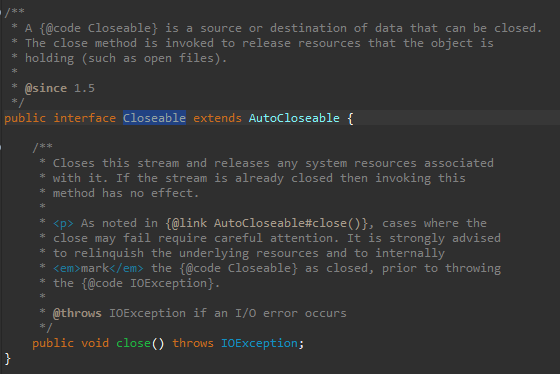
Task: Click the closing brace on the last line
Action: point(8,358)
